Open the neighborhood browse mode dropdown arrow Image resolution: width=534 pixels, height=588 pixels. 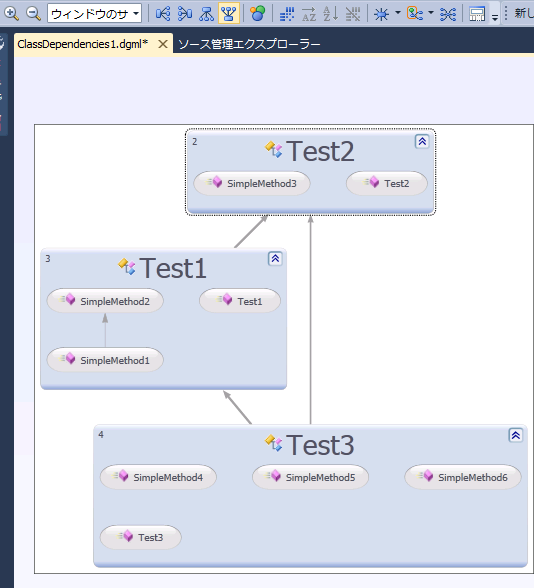click(x=398, y=13)
